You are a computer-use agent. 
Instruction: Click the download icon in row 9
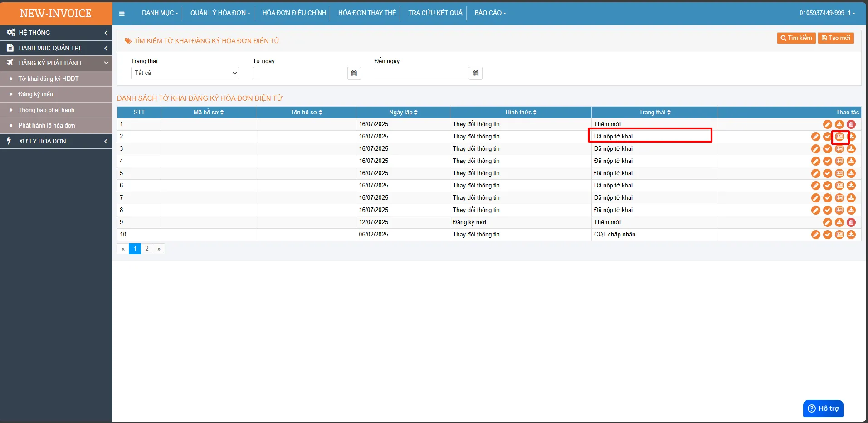tap(839, 222)
